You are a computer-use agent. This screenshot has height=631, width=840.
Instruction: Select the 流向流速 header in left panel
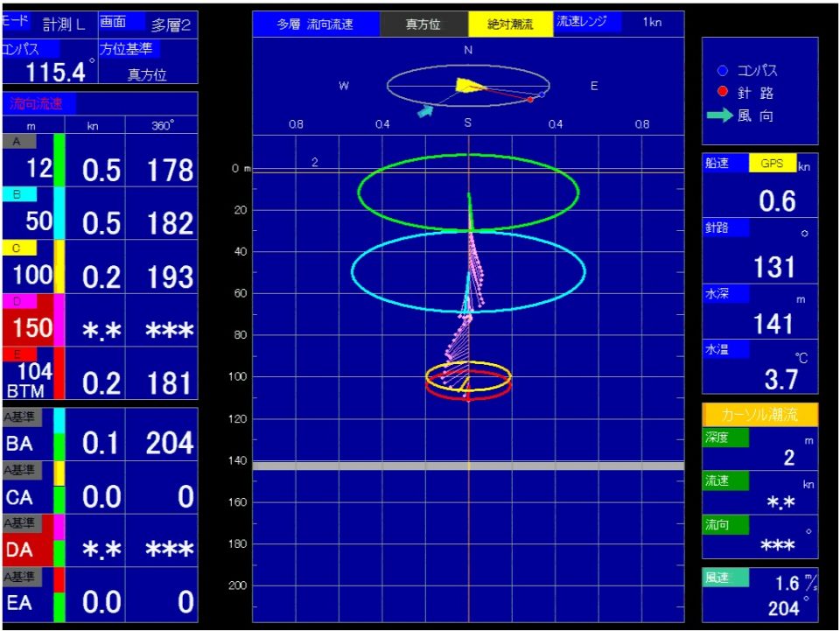click(x=38, y=104)
